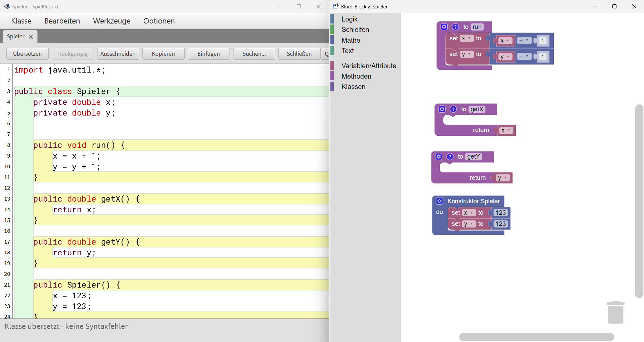The image size is (644, 342).
Task: Select the Variablen/Attribute category
Action: [369, 66]
